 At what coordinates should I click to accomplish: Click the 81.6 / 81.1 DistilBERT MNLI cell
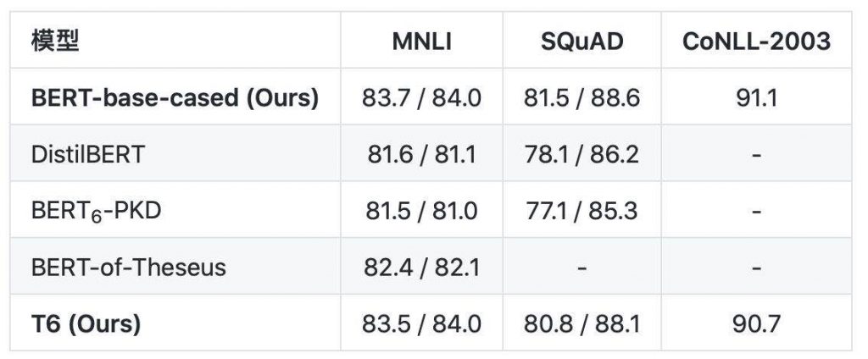coord(421,154)
